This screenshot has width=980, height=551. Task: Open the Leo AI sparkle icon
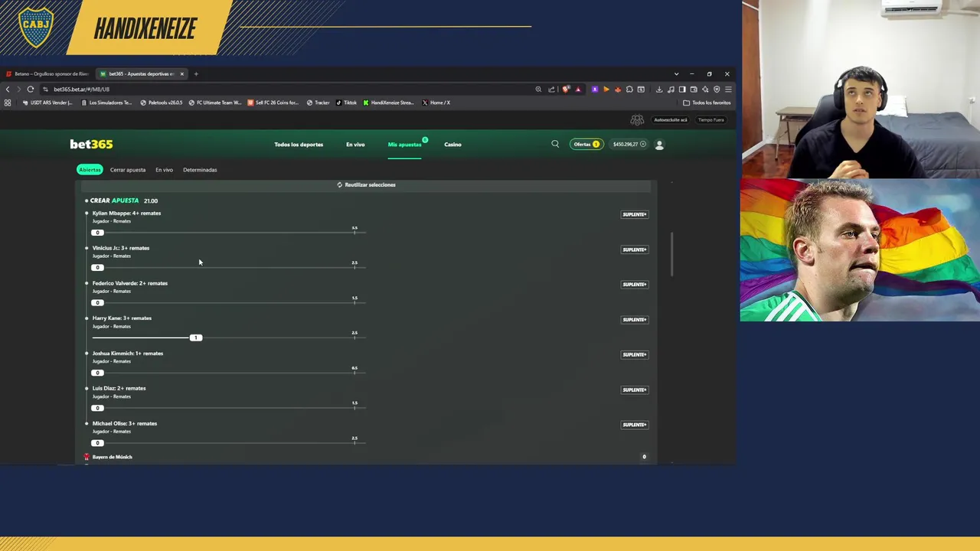[705, 89]
